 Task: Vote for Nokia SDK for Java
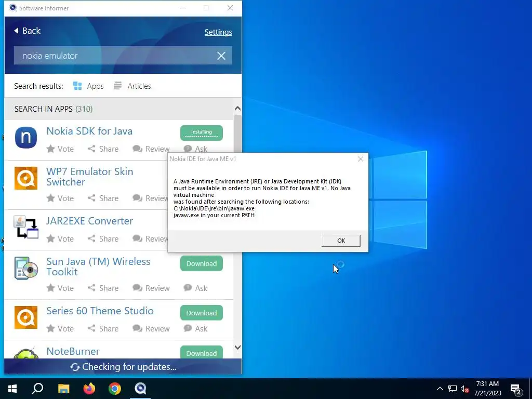click(60, 149)
